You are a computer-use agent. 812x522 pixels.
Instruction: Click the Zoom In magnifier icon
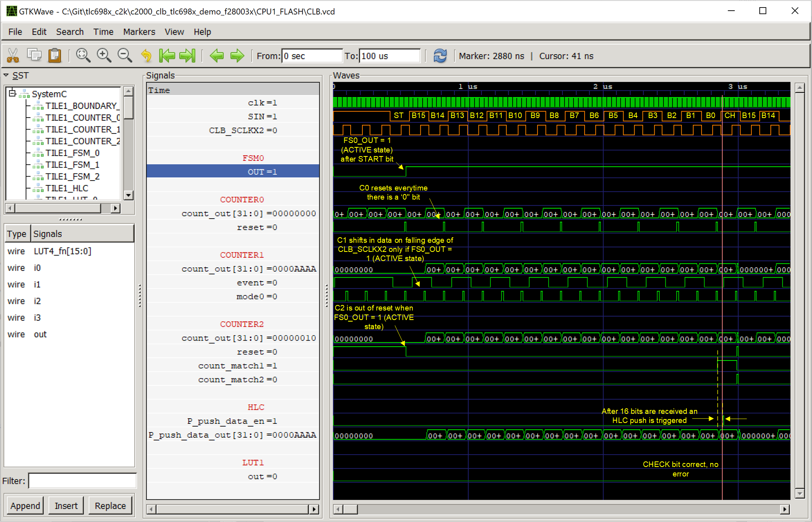tap(104, 55)
